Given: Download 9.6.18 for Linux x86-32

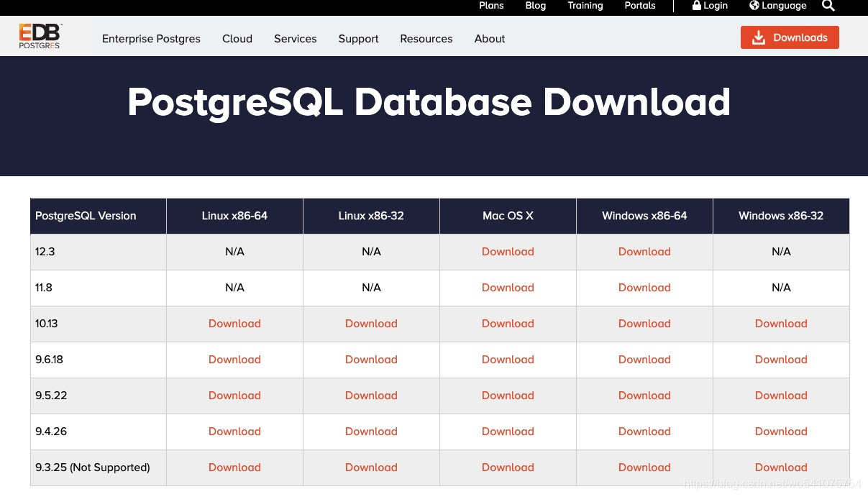Looking at the screenshot, I should click(x=371, y=360).
